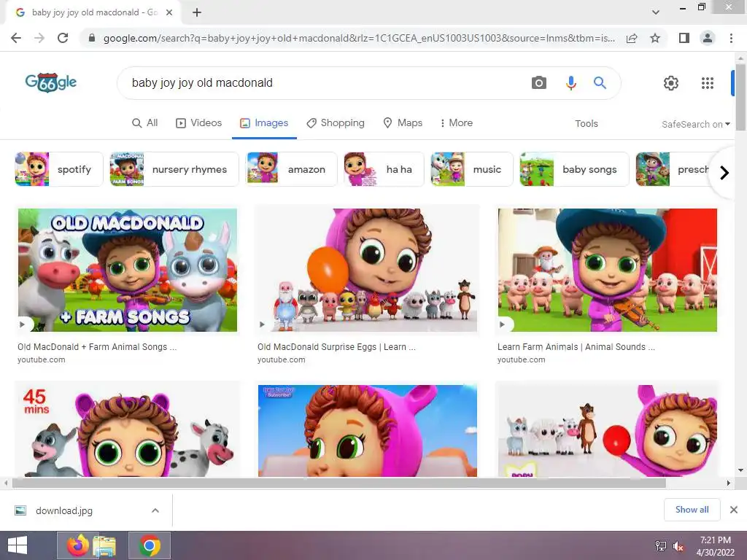
Task: Click the scroll down arrow of the page
Action: pyautogui.click(x=740, y=470)
